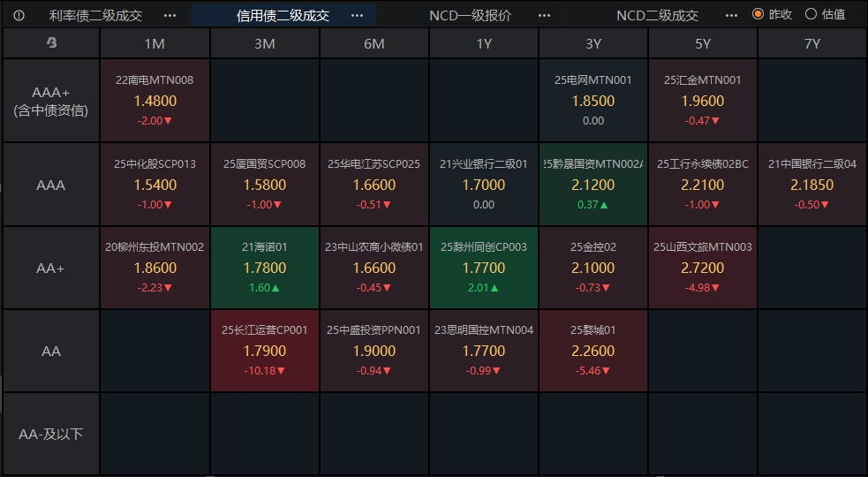Screen dimensions: 868x477
Task: Open the 25山西文旅MTN003 bond cell
Action: 703,267
